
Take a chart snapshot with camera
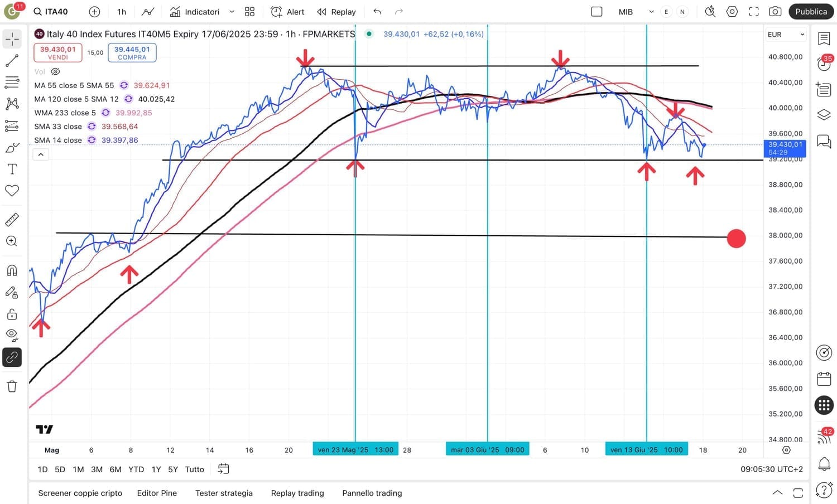pyautogui.click(x=775, y=12)
